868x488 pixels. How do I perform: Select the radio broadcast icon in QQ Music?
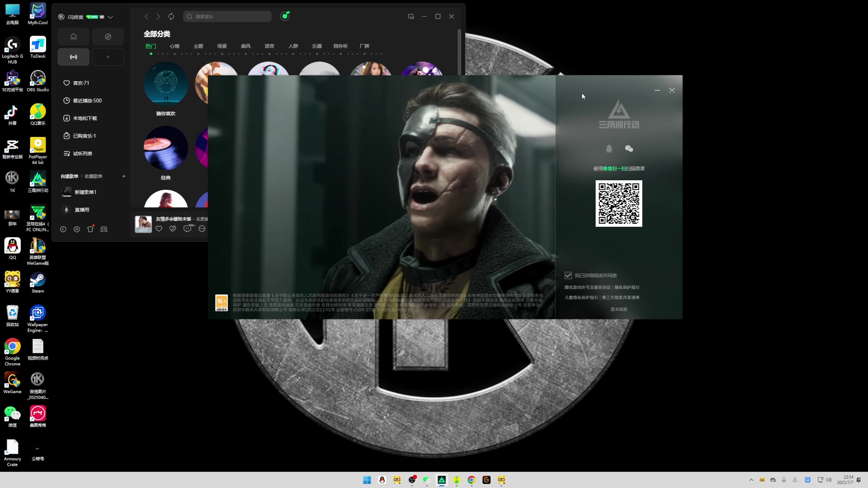pyautogui.click(x=73, y=57)
